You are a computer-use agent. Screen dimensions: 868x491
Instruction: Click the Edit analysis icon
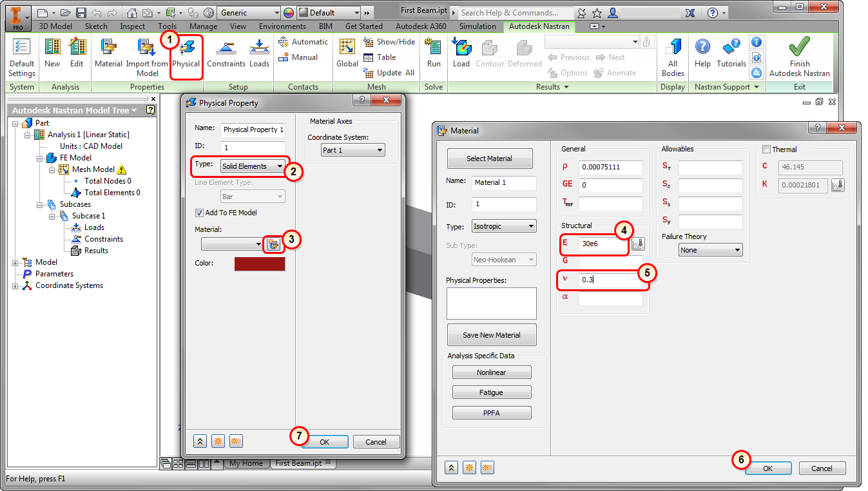77,53
